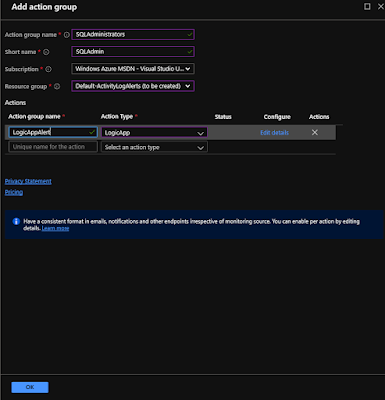
Task: Click the info icon beside Short name
Action: click(x=46, y=52)
